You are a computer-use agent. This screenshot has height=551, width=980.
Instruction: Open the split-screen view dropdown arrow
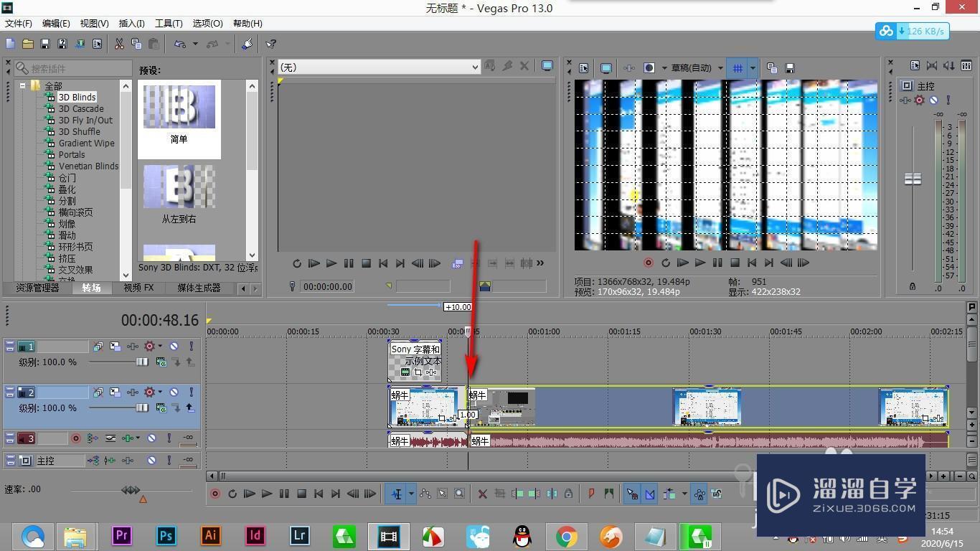(664, 68)
